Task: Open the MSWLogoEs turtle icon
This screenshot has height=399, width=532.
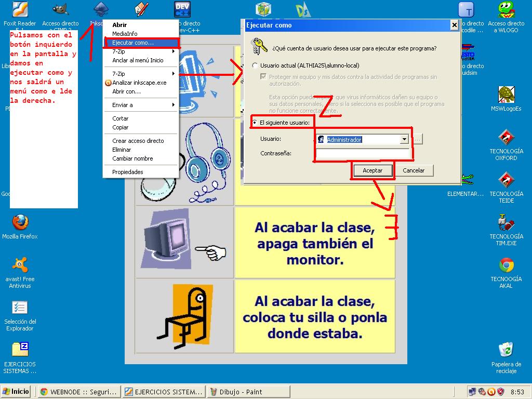Action: tap(506, 95)
